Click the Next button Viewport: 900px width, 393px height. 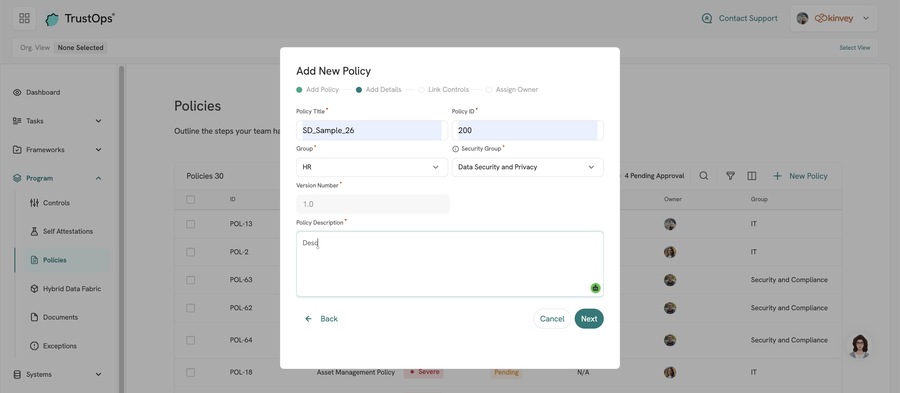[589, 319]
